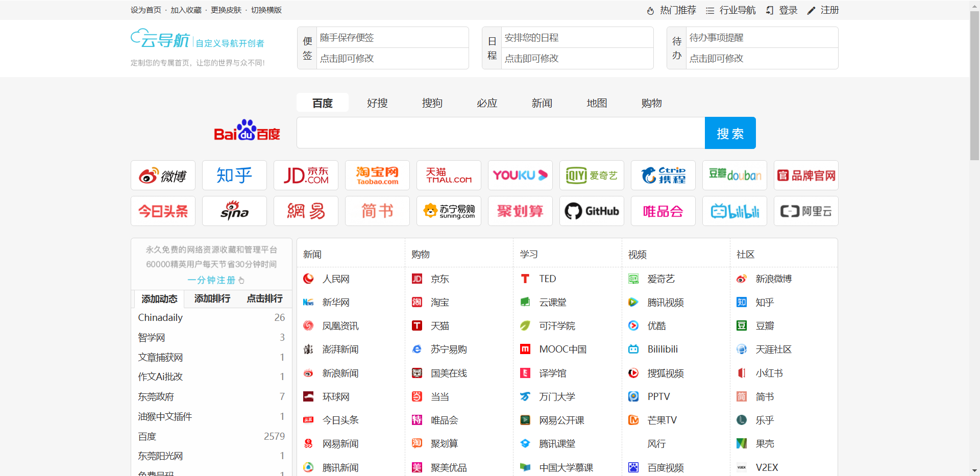
Task: Select the 今日头条 icon
Action: click(x=162, y=211)
